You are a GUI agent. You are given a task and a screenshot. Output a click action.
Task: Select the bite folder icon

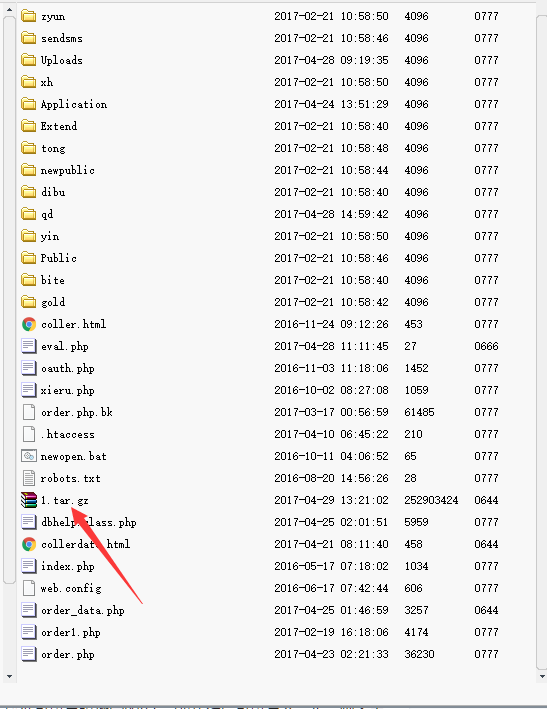coord(28,280)
